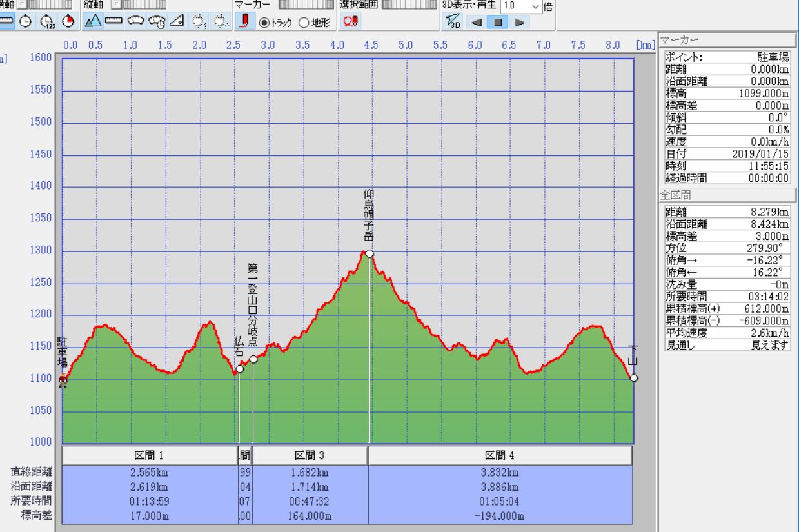This screenshot has width=799, height=532.
Task: Toggle the small box beside the 縦軸 slider
Action: (117, 5)
